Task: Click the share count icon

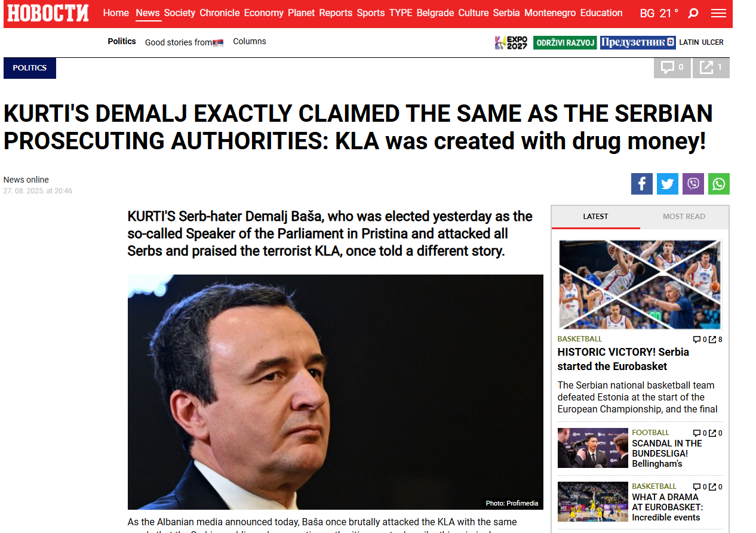Action: pos(711,67)
